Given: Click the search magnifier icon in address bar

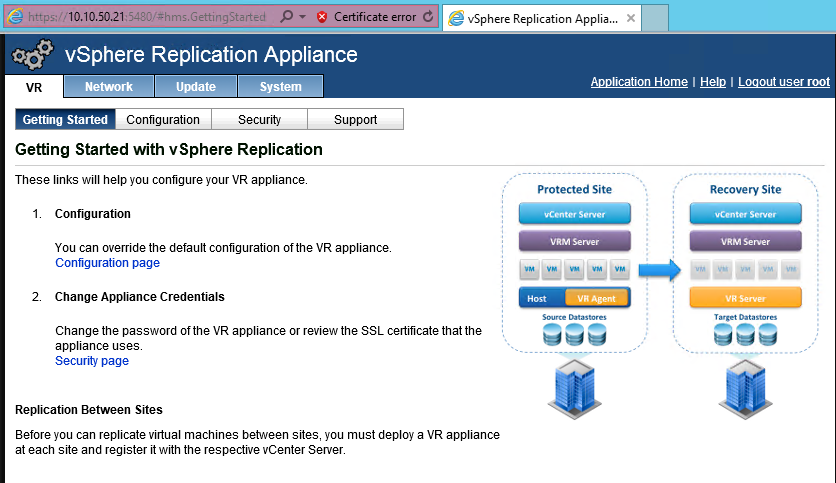Looking at the screenshot, I should click(x=286, y=17).
